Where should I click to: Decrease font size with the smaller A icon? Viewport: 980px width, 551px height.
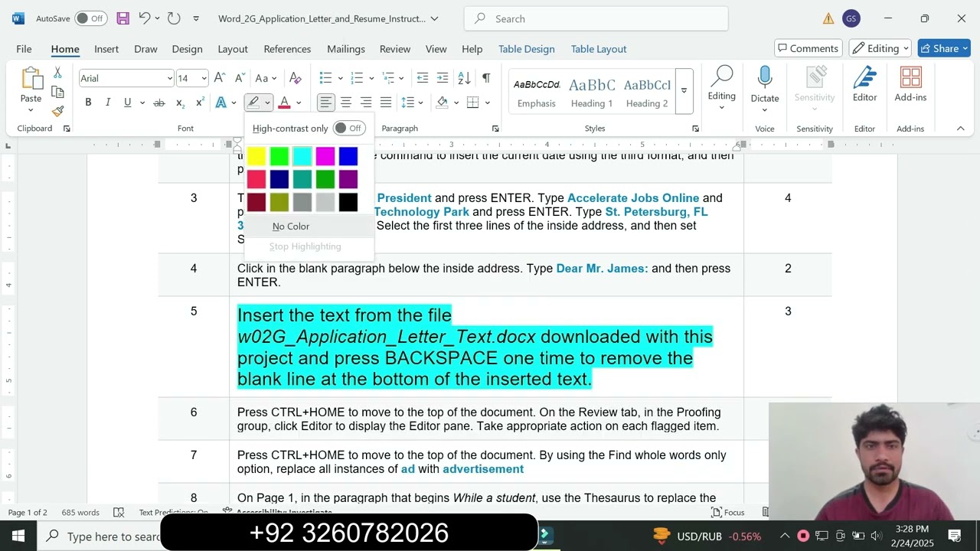pos(239,78)
